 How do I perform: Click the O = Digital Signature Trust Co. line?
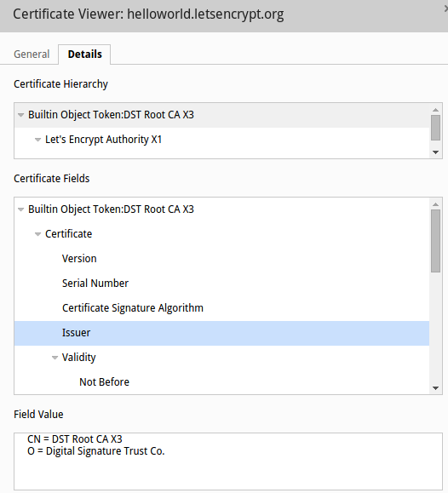point(96,451)
